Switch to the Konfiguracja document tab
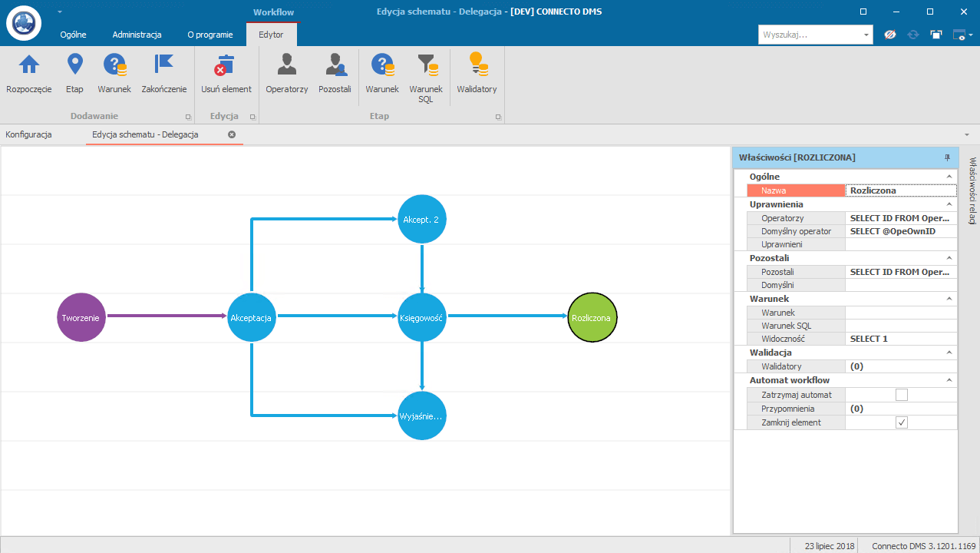The image size is (980, 553). (x=28, y=134)
